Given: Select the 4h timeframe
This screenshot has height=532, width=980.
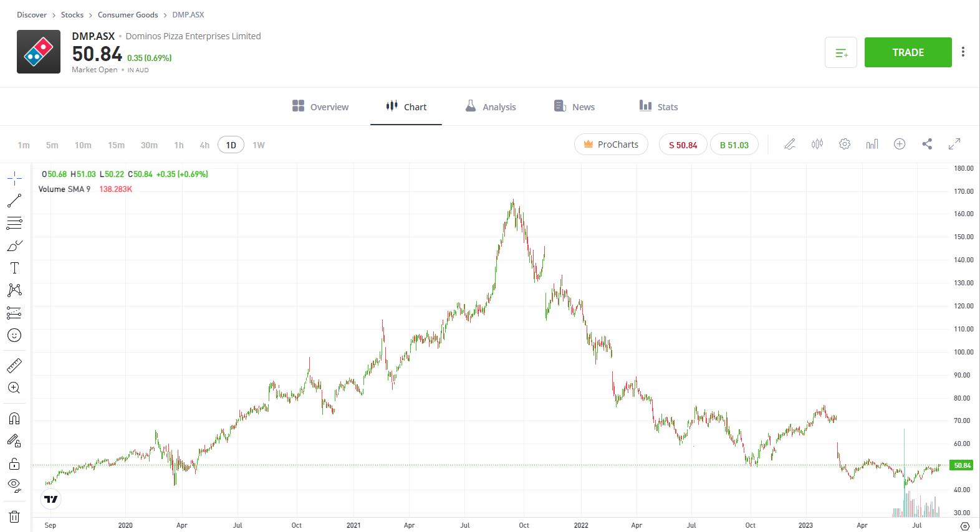Looking at the screenshot, I should tap(204, 145).
